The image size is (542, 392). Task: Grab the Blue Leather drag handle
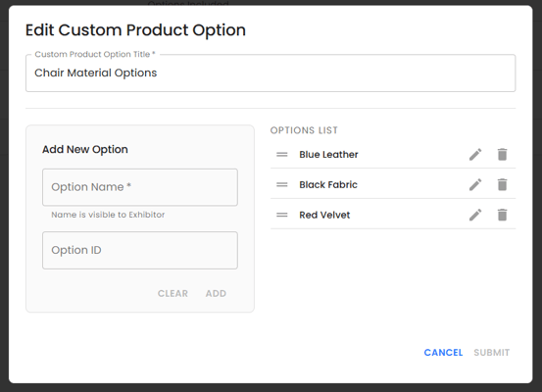[x=281, y=155]
